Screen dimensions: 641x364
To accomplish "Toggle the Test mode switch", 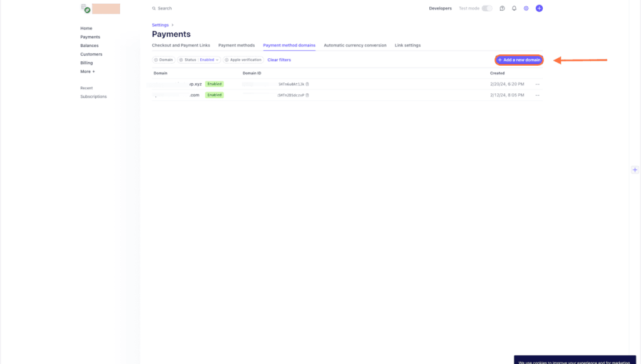I will (486, 8).
